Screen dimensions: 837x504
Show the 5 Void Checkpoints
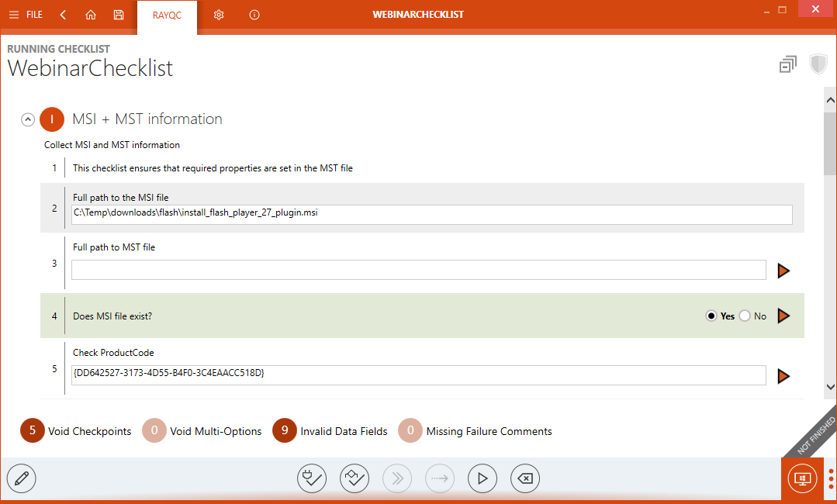pyautogui.click(x=76, y=431)
